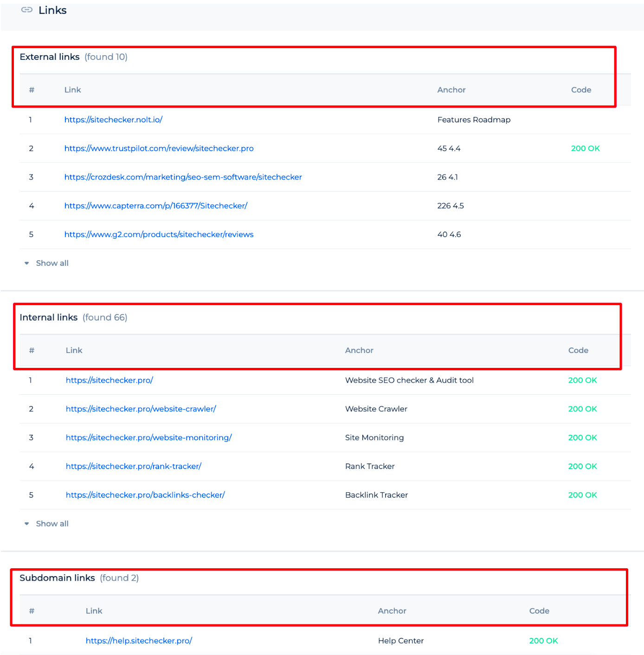Expand Show all under Internal links
644x655 pixels.
click(x=47, y=524)
